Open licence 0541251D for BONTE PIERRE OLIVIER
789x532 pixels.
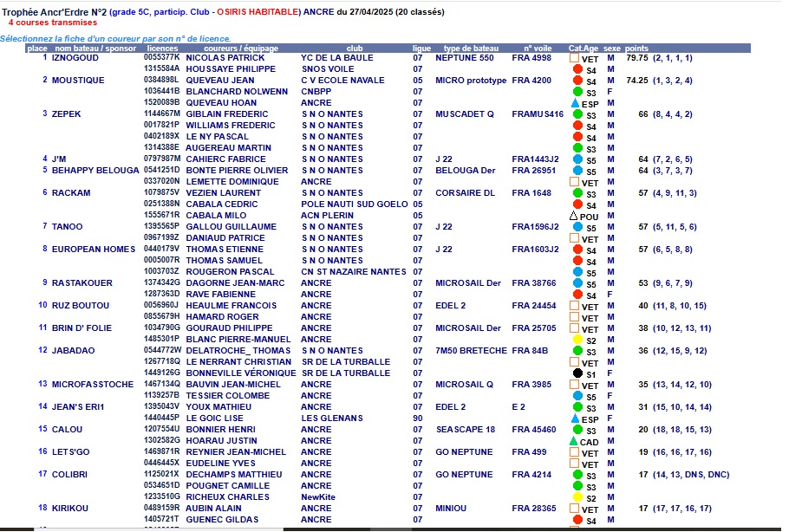pyautogui.click(x=161, y=171)
